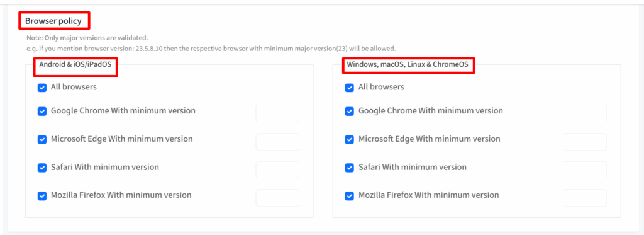Toggle Microsoft Edge checkbox under Android & iOS/iPadOS
This screenshot has height=235, width=644.
(42, 139)
